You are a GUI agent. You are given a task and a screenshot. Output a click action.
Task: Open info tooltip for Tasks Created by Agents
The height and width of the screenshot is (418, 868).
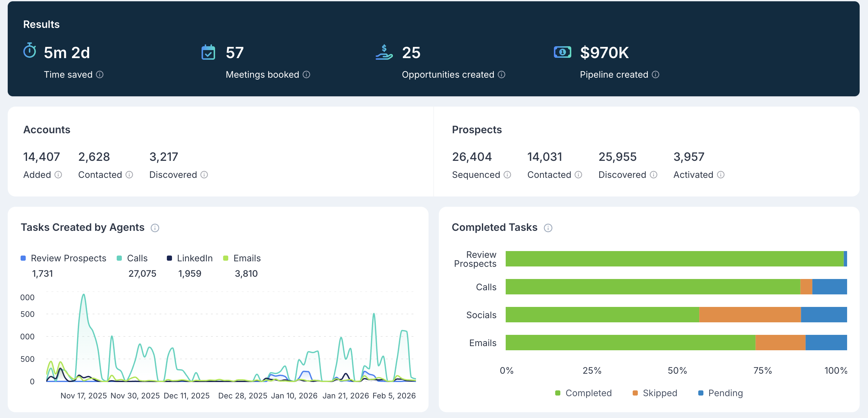[155, 228]
